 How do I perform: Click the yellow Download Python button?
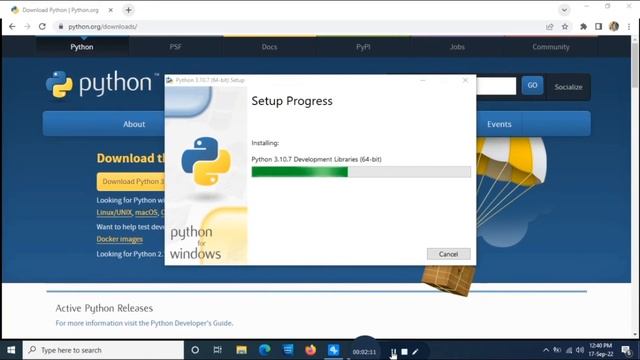131,182
